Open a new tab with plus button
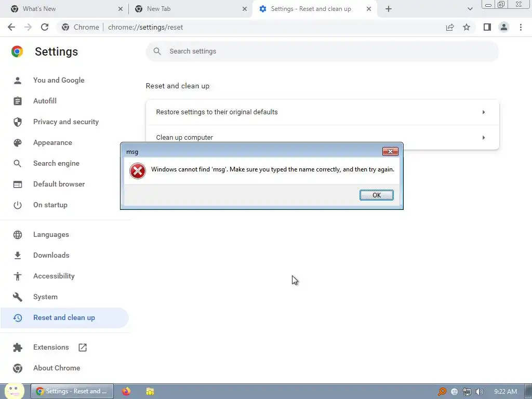Screen dimensions: 532x399 [389, 9]
